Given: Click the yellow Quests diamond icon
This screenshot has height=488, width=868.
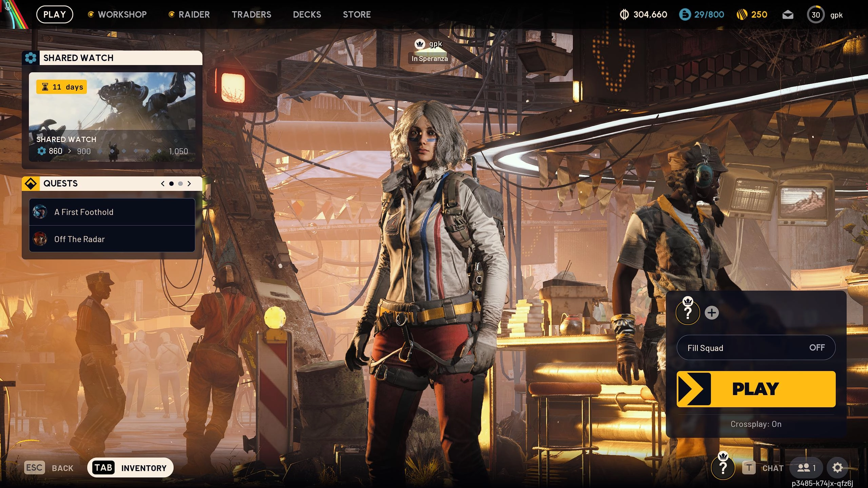Looking at the screenshot, I should (31, 183).
